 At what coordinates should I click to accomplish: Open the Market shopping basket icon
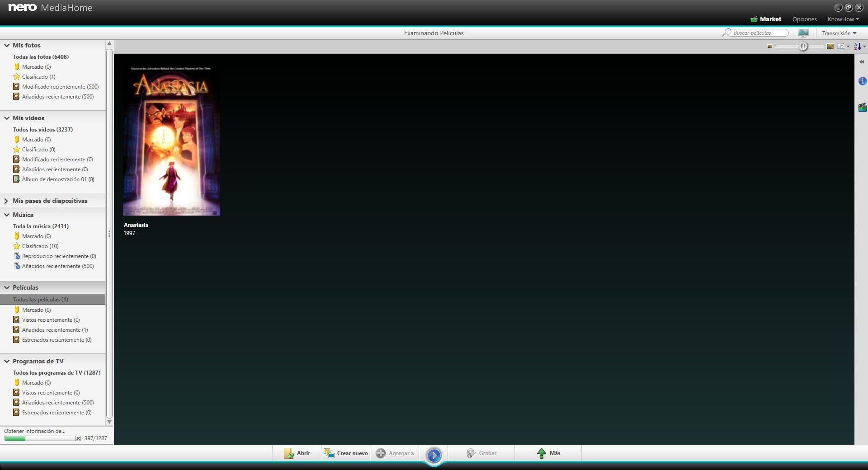(754, 19)
